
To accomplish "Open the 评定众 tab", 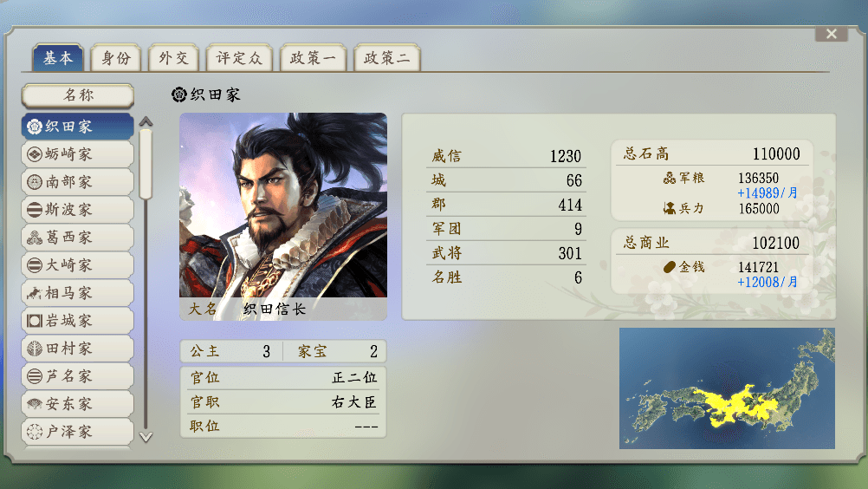I will 239,57.
